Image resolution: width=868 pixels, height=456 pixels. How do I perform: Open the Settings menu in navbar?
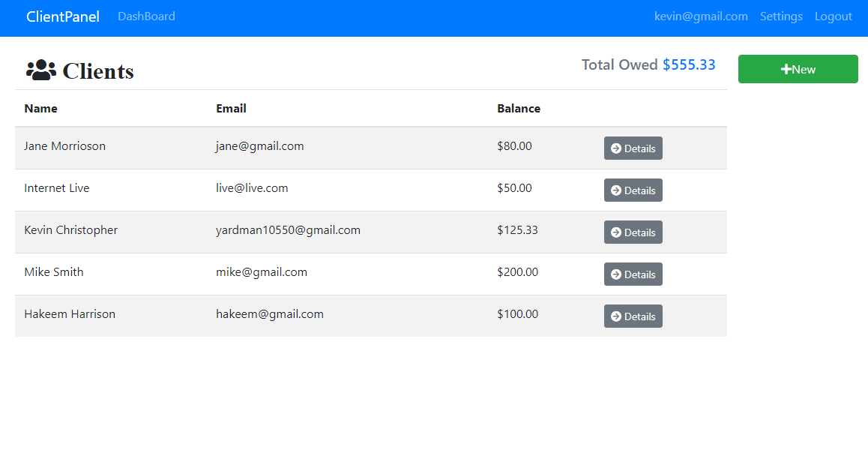(781, 16)
